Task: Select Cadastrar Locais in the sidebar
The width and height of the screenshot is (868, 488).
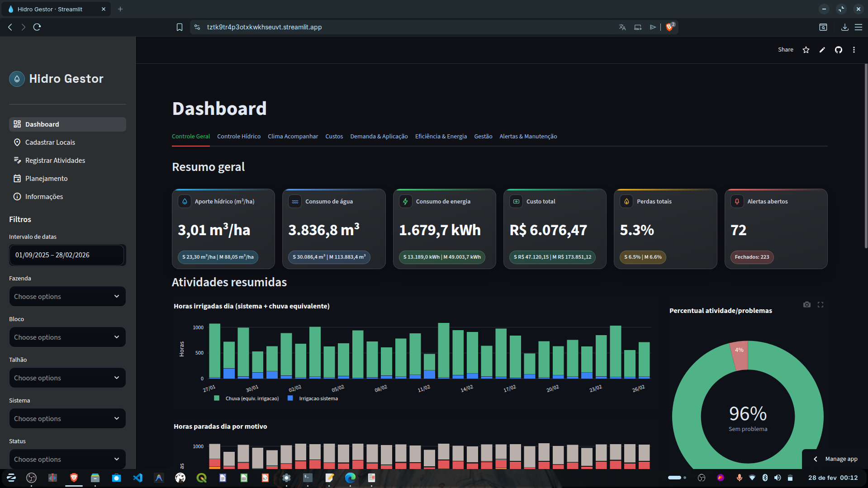Action: [x=50, y=142]
